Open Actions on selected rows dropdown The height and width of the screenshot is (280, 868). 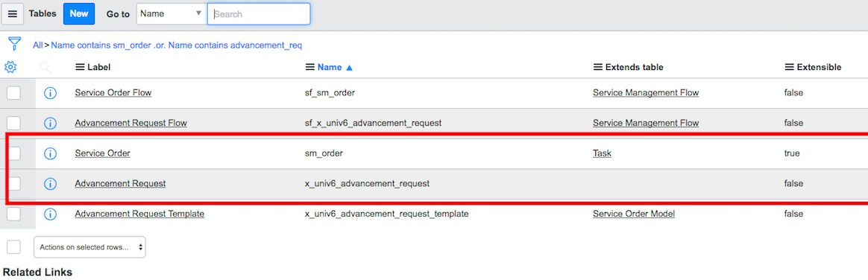(x=89, y=247)
